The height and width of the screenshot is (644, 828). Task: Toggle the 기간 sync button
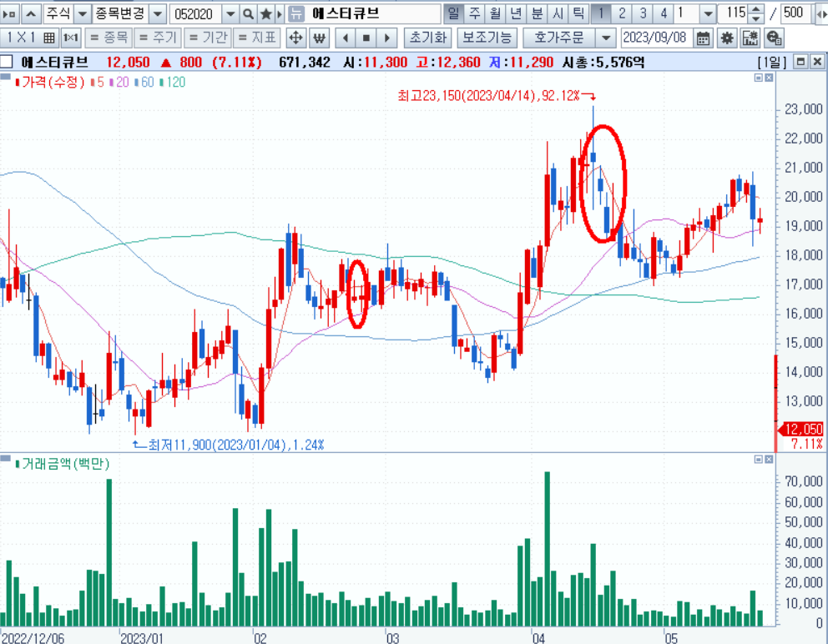[208, 38]
